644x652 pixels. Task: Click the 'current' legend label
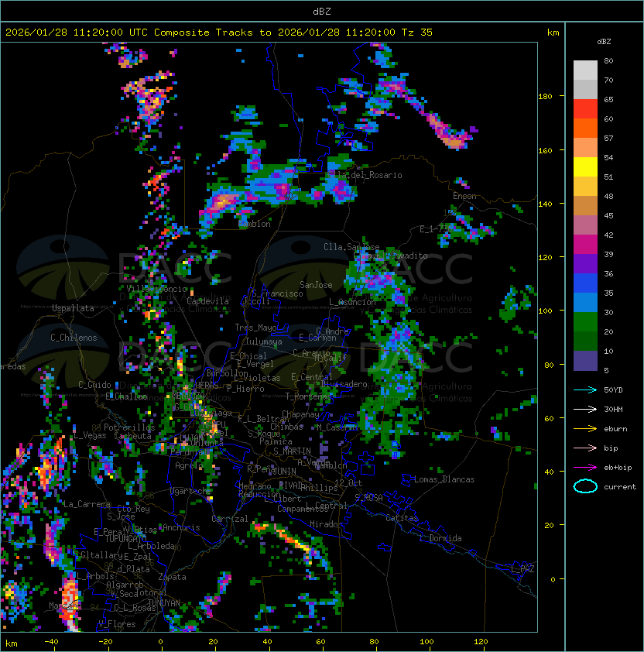click(620, 487)
